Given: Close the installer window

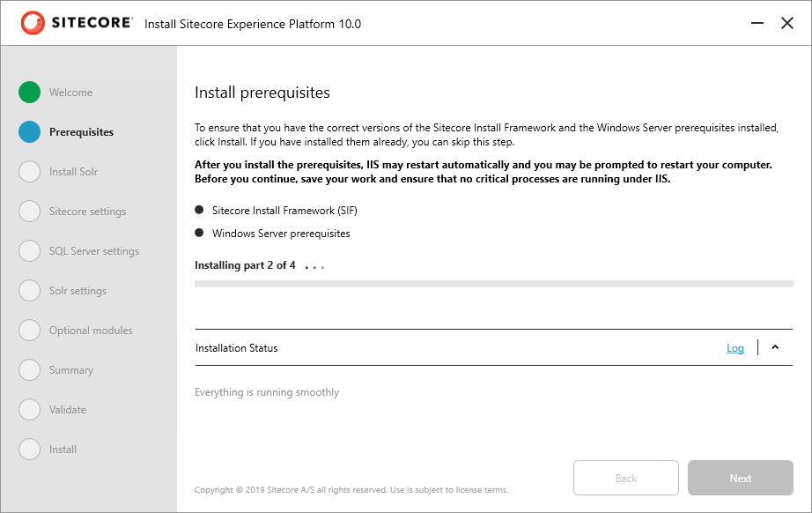Looking at the screenshot, I should [787, 23].
